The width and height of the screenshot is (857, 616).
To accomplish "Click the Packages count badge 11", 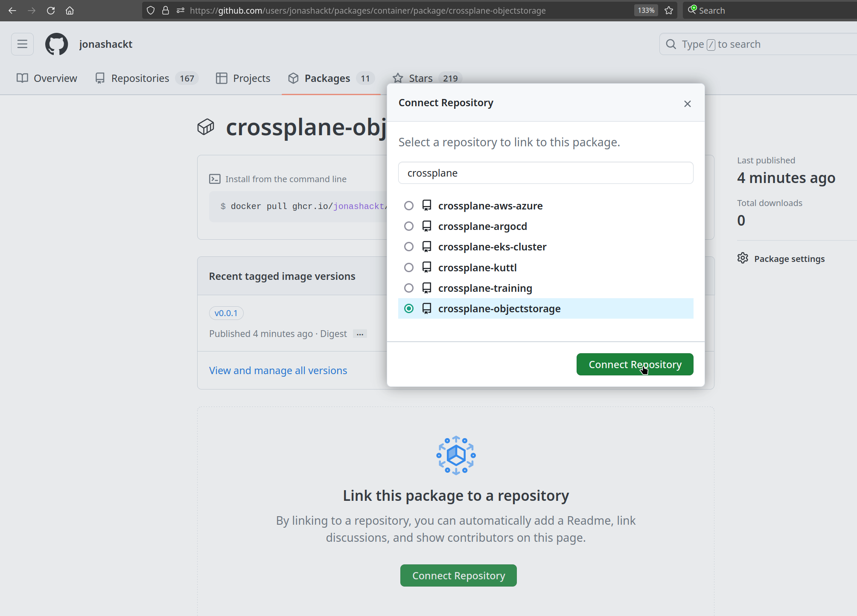I will (365, 78).
